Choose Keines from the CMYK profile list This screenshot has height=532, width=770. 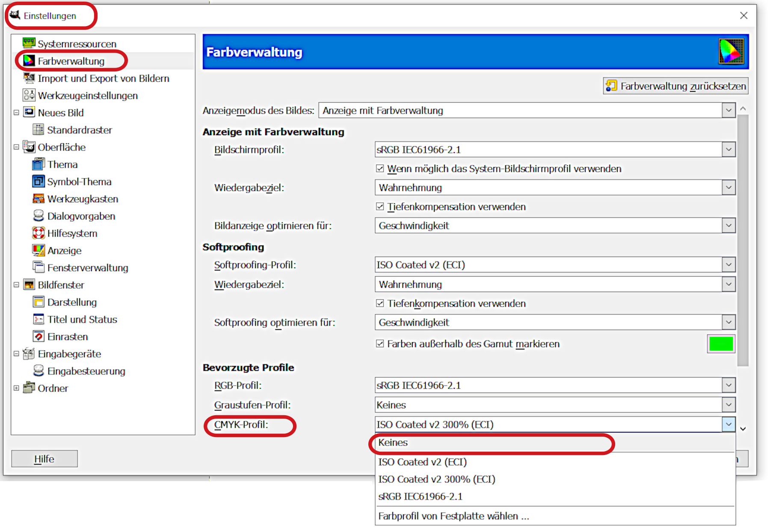[x=393, y=443]
